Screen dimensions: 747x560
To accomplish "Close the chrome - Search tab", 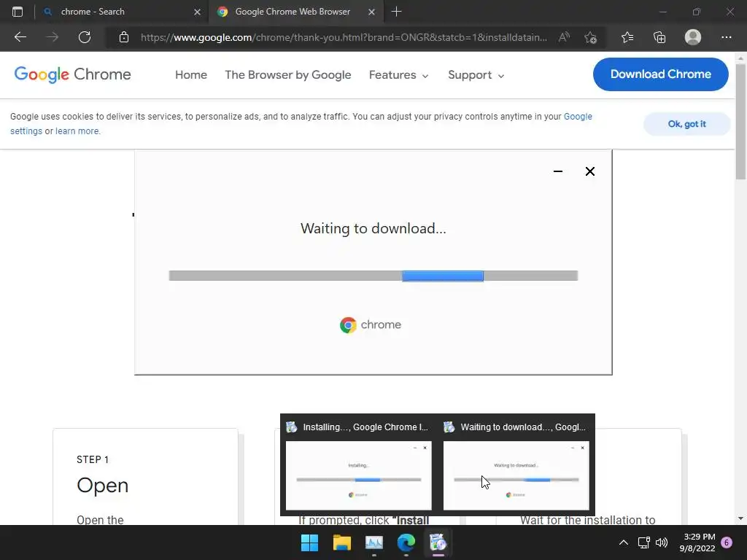I will click(197, 12).
